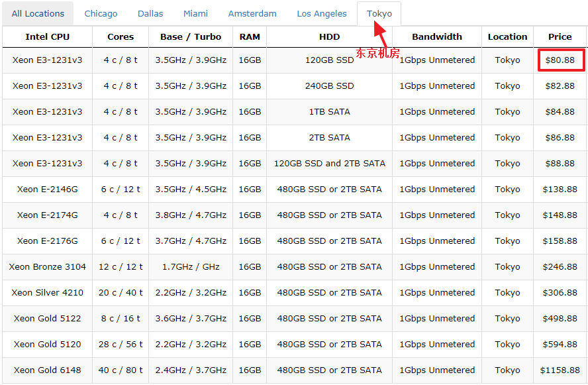
Task: Click the 28 c / 56 t cores cell
Action: point(121,345)
